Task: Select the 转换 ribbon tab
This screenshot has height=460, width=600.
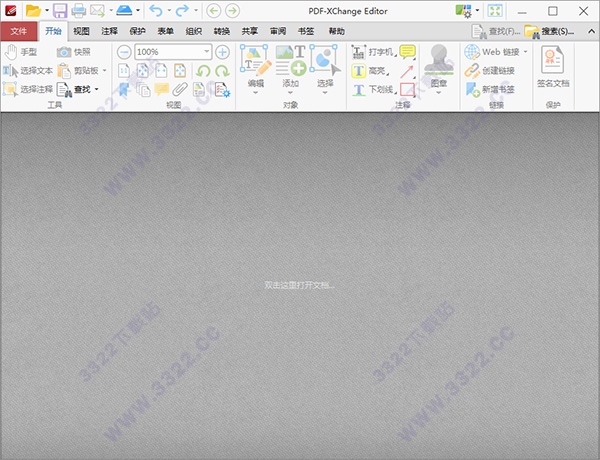Action: (x=222, y=31)
